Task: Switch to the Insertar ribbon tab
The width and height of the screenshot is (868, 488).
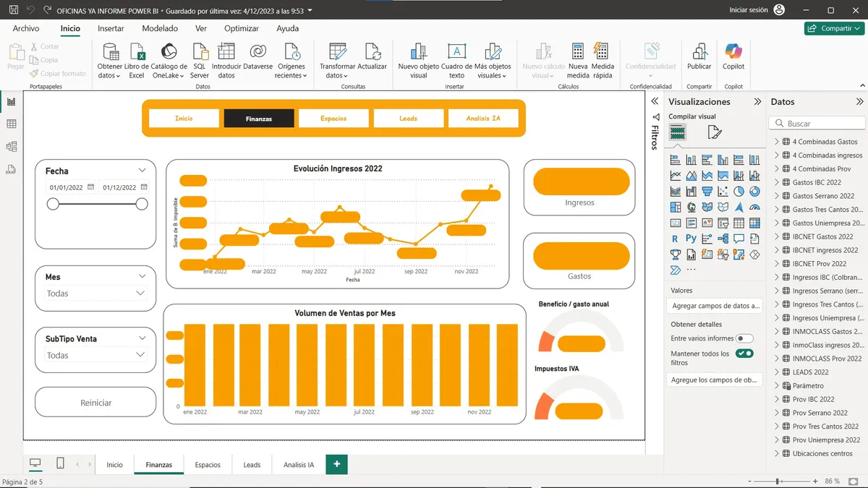Action: pyautogui.click(x=111, y=29)
